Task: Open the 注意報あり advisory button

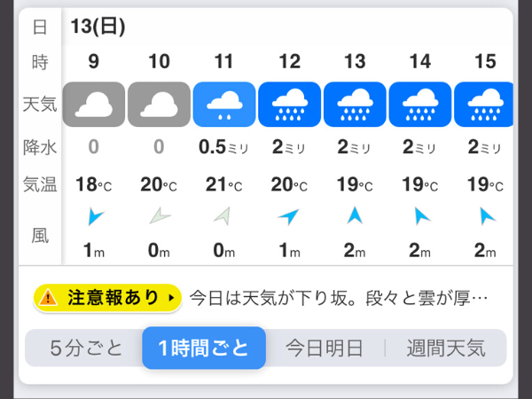Action: [x=107, y=298]
